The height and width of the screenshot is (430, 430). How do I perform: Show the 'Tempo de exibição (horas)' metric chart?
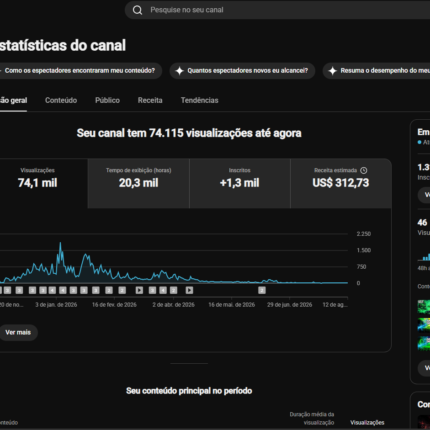(139, 183)
